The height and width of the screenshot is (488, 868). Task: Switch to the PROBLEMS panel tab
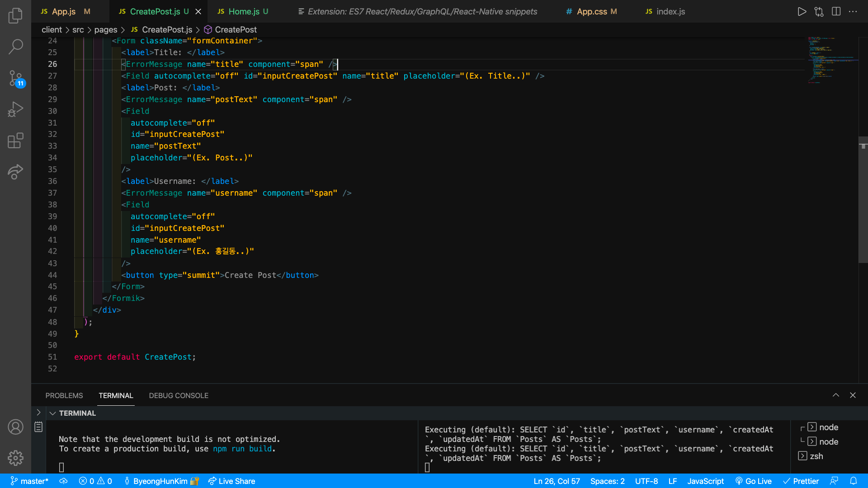(64, 396)
